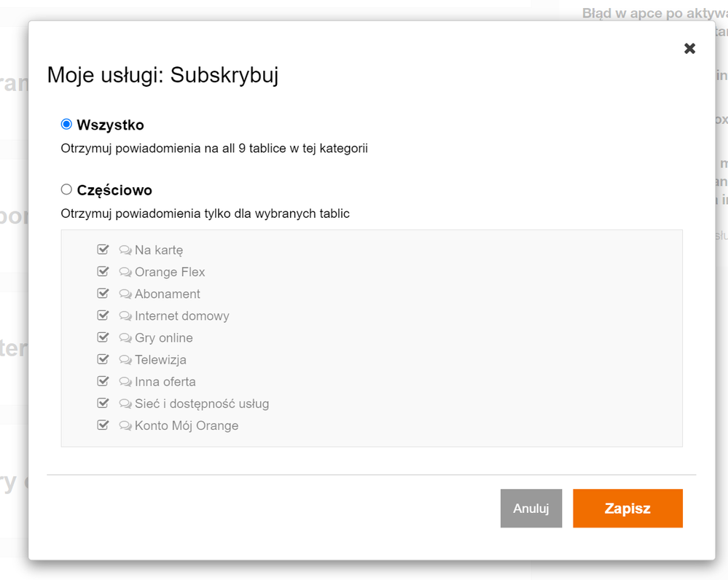Uncheck the Telewizja checkbox
Image resolution: width=728 pixels, height=580 pixels.
(x=103, y=359)
